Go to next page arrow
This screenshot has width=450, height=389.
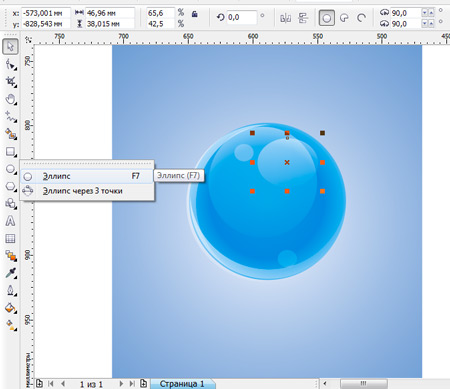pyautogui.click(x=121, y=384)
